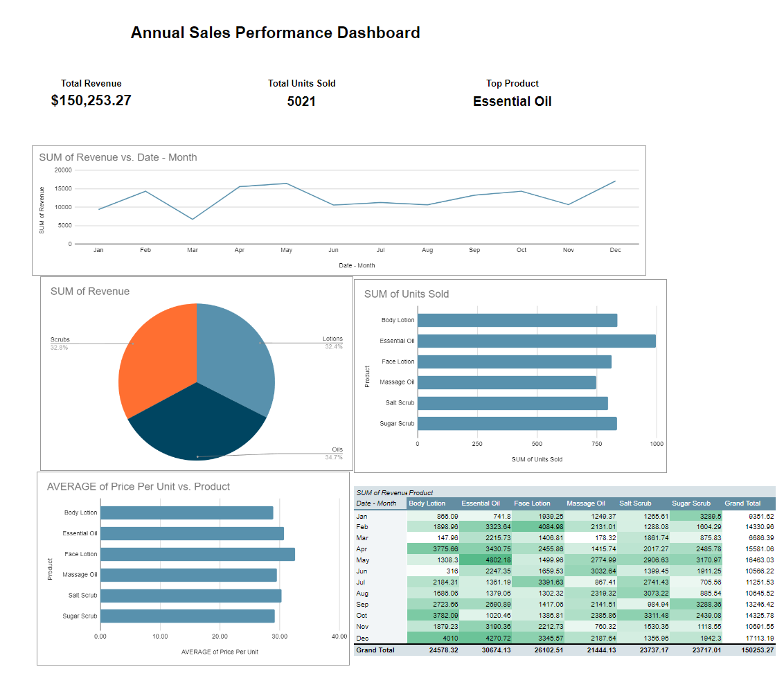Viewport: 784px width, 678px height.
Task: Click the Oils 34.7% pie label
Action: 334,453
